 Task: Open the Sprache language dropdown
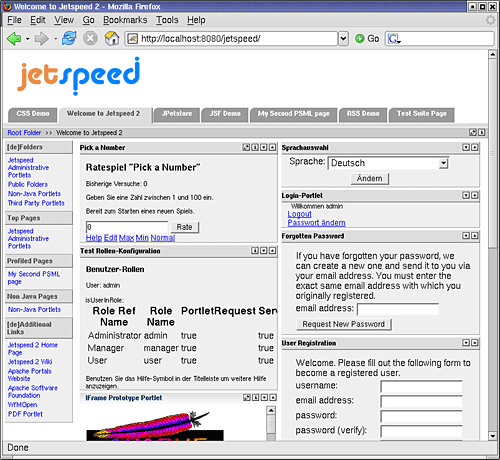tap(443, 163)
